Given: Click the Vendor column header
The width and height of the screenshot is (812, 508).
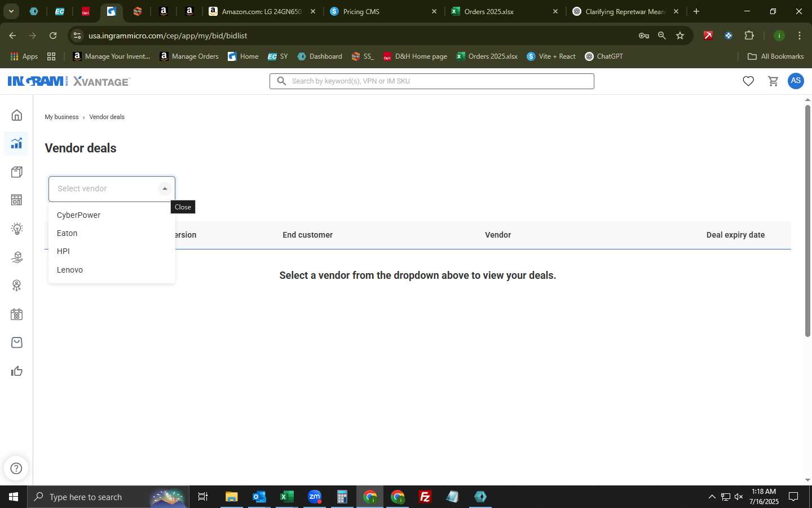Looking at the screenshot, I should (x=498, y=235).
